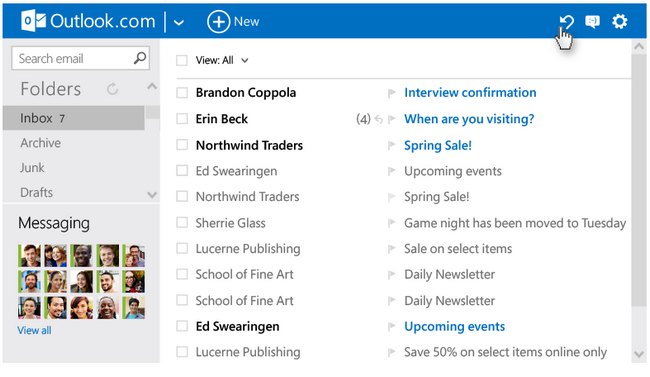This screenshot has height=377, width=650.
Task: Click the plus circle New icon
Action: [218, 21]
